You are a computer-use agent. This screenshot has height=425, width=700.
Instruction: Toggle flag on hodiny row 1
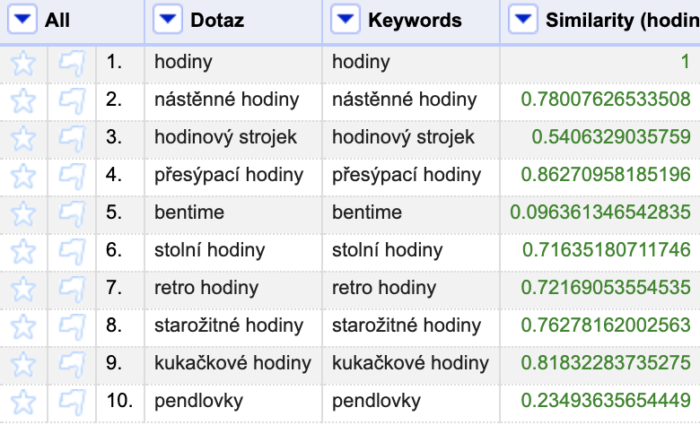pyautogui.click(x=72, y=62)
